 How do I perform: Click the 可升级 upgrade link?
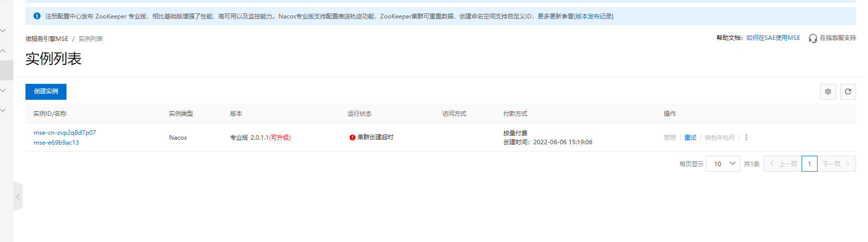tap(280, 138)
